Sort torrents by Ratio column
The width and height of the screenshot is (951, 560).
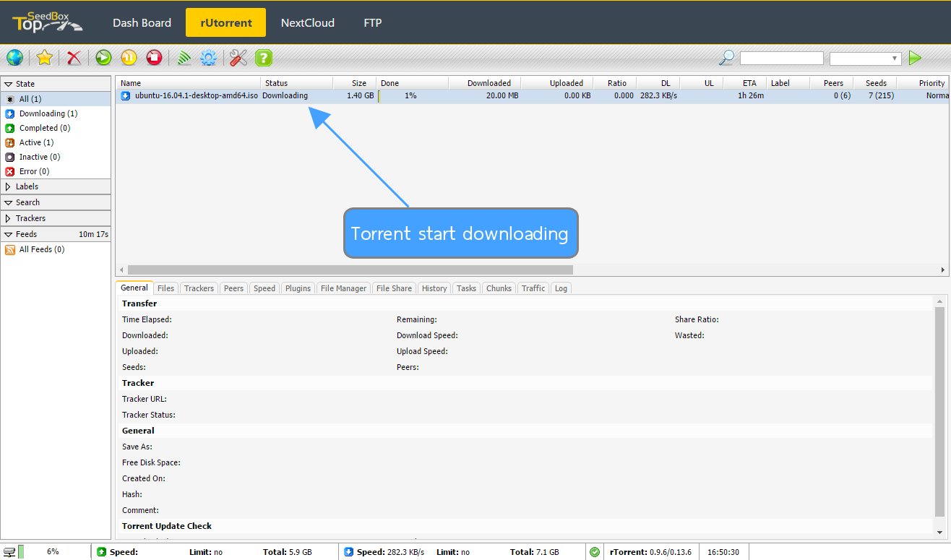click(x=614, y=83)
